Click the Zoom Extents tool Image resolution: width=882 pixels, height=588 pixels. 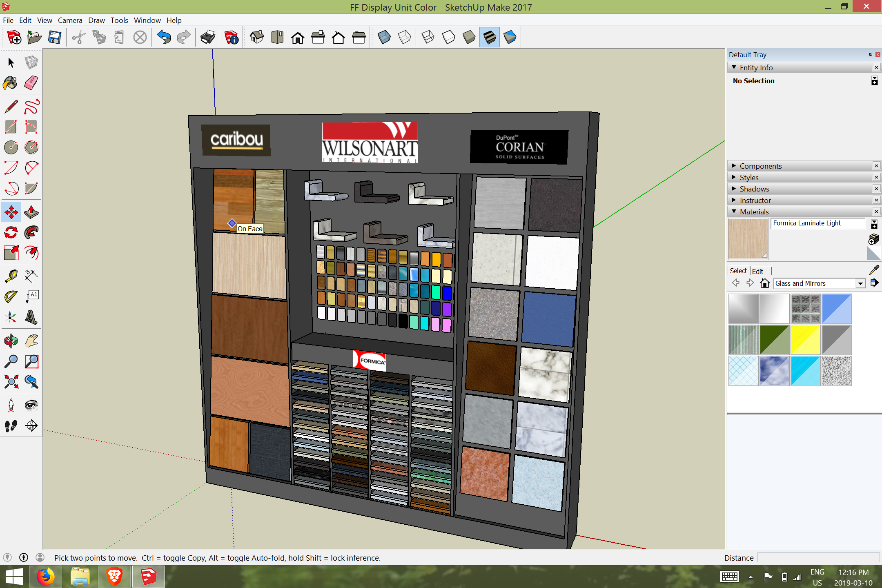coord(11,382)
